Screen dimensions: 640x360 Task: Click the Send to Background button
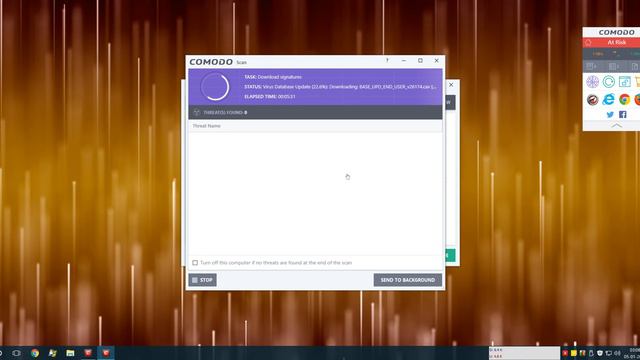407,280
